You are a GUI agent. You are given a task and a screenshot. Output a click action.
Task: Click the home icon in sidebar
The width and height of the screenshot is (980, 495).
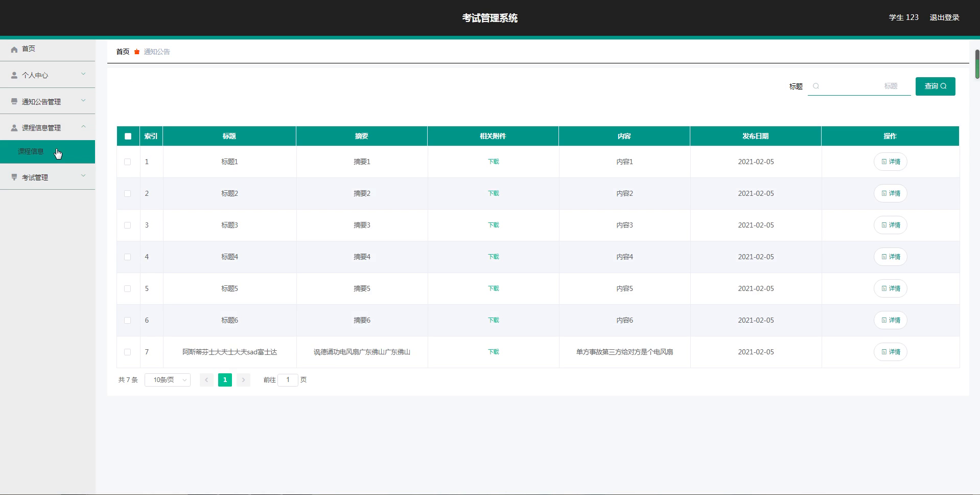coord(14,49)
